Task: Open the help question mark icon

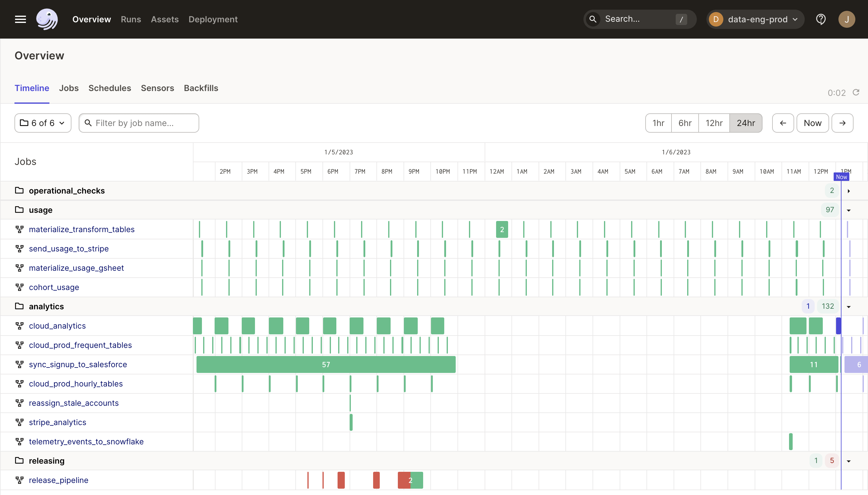Action: [x=821, y=19]
